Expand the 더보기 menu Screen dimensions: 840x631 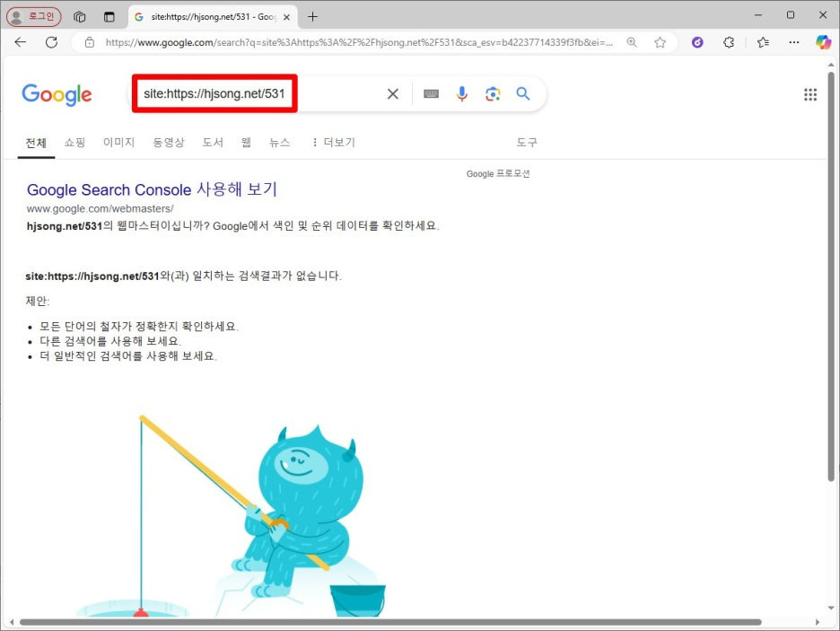click(334, 143)
